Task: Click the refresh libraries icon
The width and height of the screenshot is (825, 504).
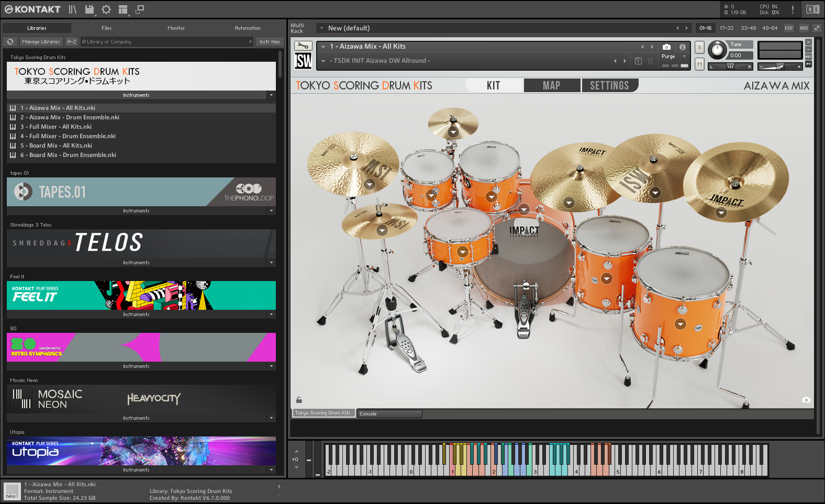Action: click(x=10, y=42)
